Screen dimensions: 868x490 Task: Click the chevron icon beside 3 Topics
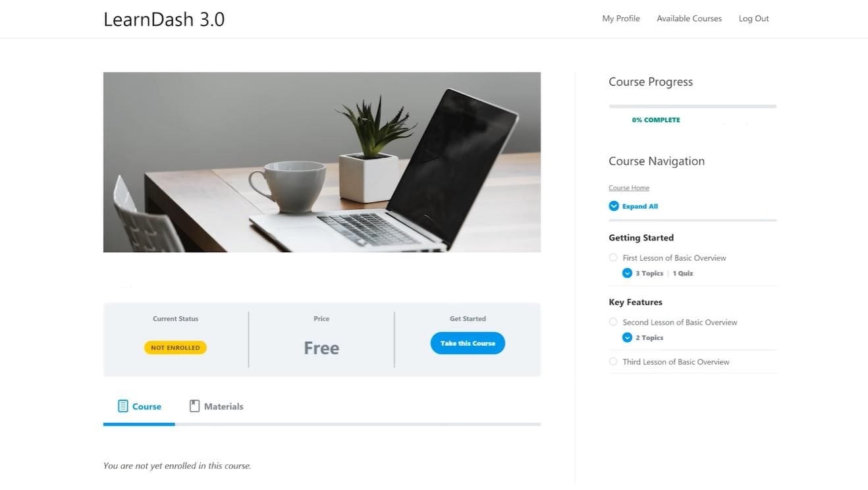(x=627, y=273)
